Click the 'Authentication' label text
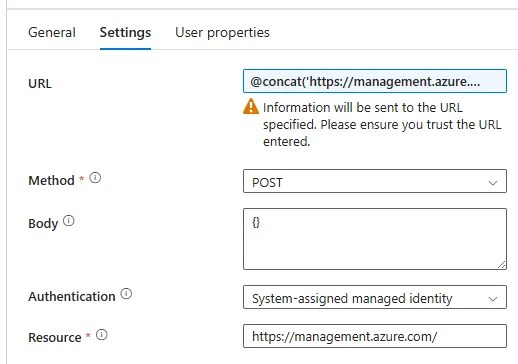This screenshot has height=364, width=518. point(72,296)
